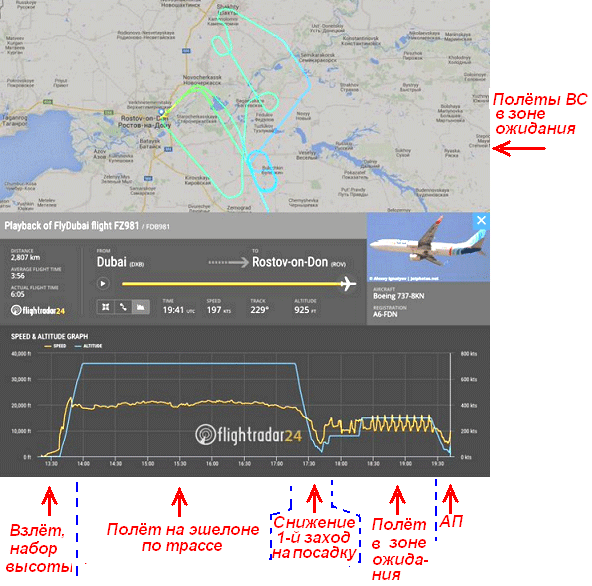
Task: Select the Rostov-on-Don destination name
Action: coord(290,262)
